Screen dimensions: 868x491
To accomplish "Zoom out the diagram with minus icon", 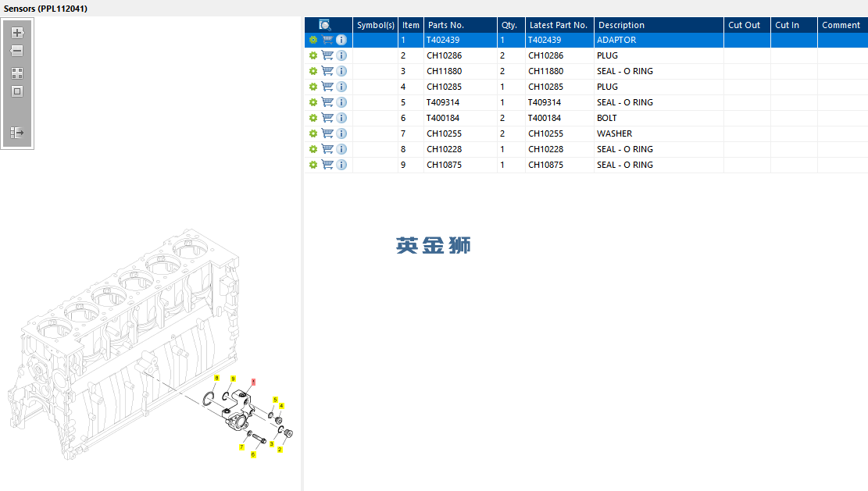I will tap(17, 51).
